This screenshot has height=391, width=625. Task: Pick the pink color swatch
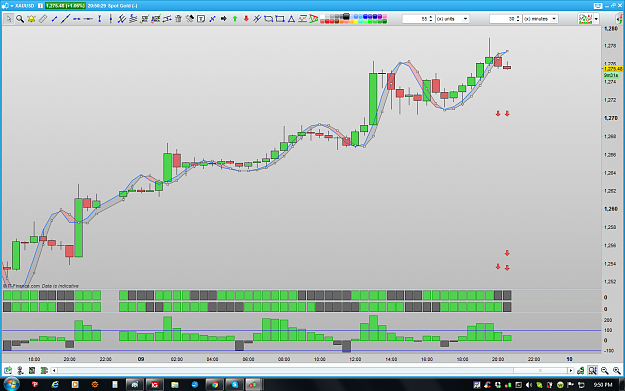(x=385, y=17)
